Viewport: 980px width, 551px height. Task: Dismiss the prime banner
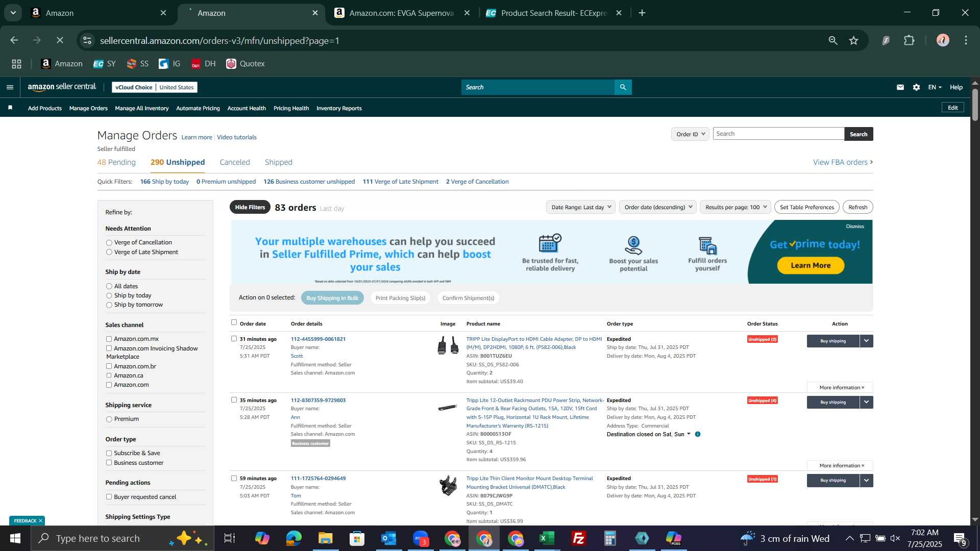point(855,227)
